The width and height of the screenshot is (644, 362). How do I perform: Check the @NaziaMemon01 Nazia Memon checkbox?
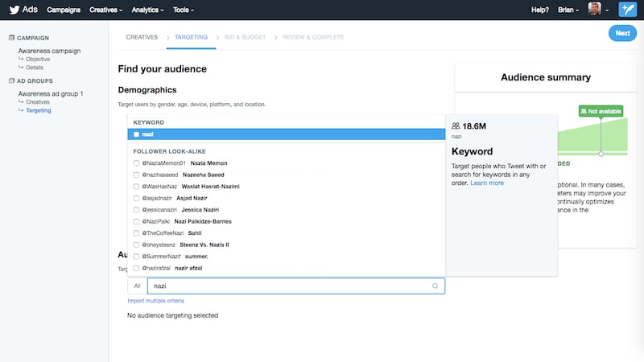tap(136, 163)
